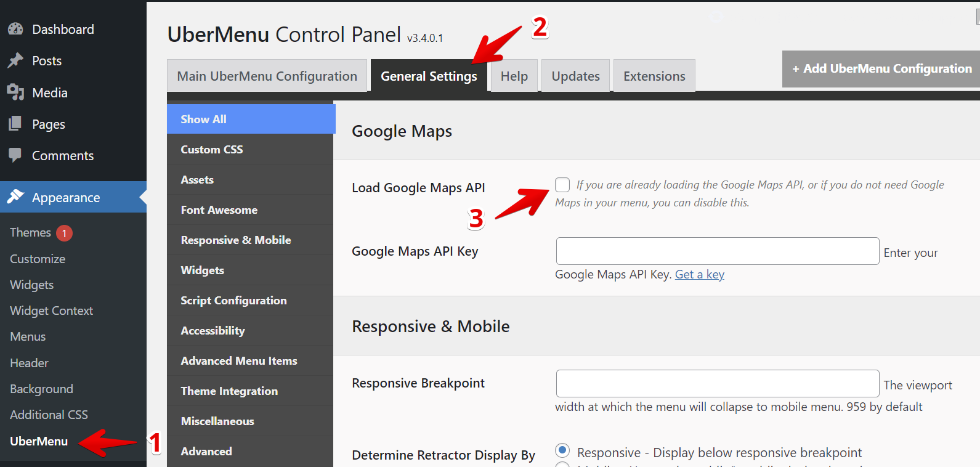Open the Widgets settings section in UberMenu
980x467 pixels.
pyautogui.click(x=250, y=270)
